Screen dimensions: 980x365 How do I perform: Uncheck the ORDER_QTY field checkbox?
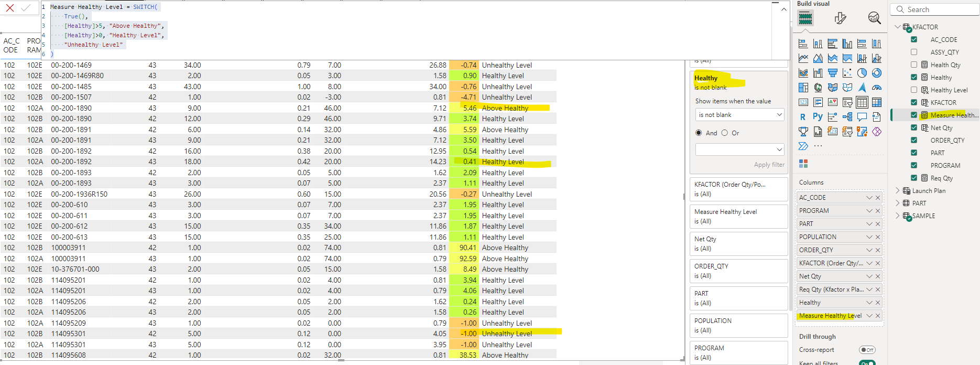914,140
